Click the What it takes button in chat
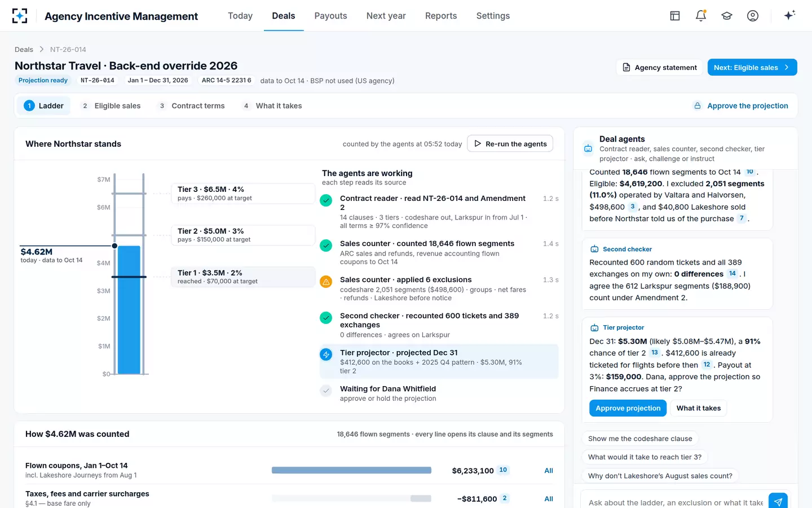Viewport: 812px width, 508px height. 699,408
